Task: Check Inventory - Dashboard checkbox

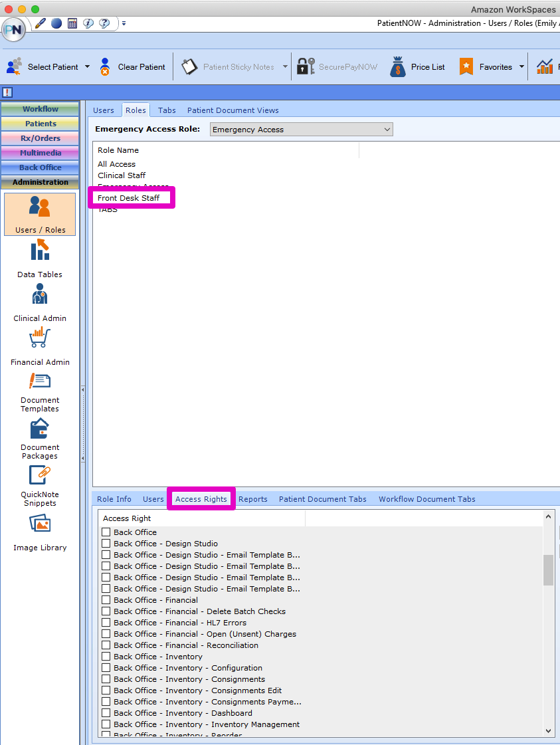Action: tap(106, 713)
